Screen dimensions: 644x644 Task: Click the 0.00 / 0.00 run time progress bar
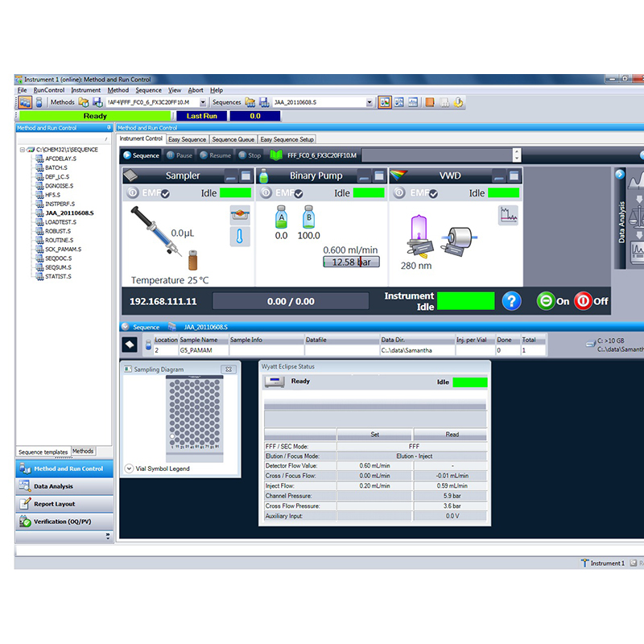point(291,301)
